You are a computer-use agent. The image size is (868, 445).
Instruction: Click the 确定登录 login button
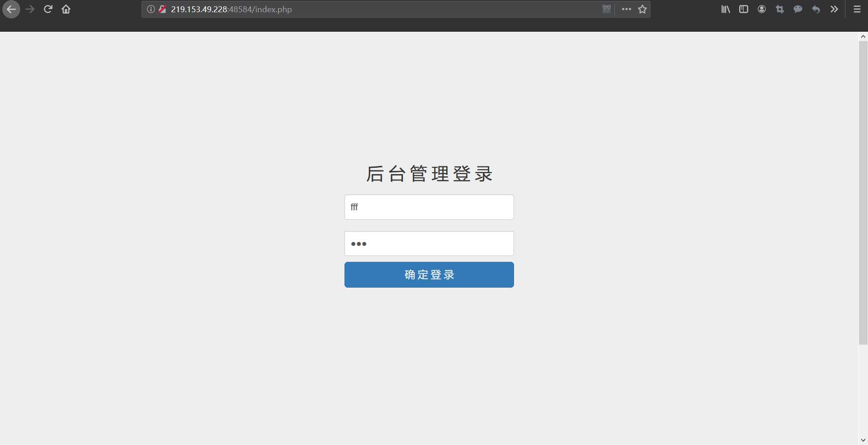pos(429,275)
